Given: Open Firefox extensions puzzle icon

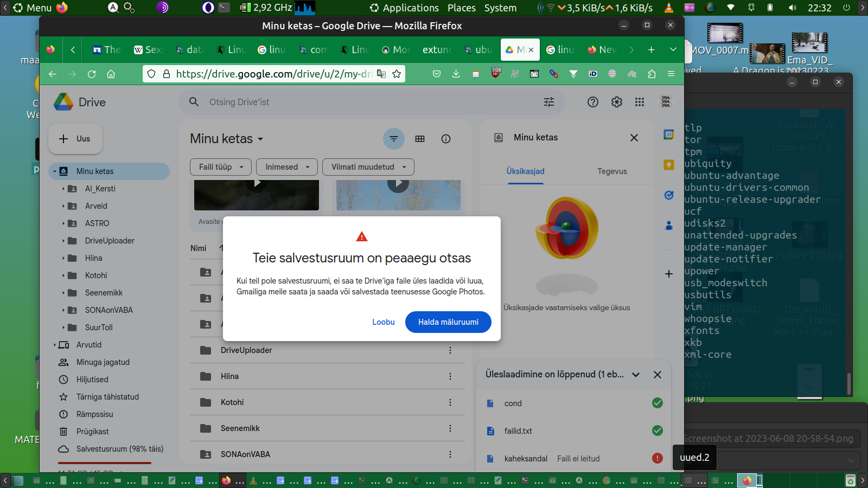Looking at the screenshot, I should coord(652,74).
